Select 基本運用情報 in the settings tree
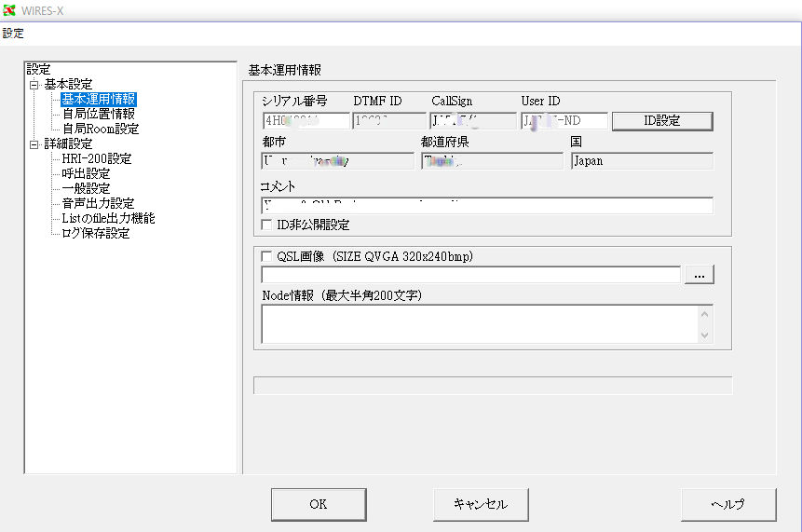802x532 pixels. click(x=98, y=100)
